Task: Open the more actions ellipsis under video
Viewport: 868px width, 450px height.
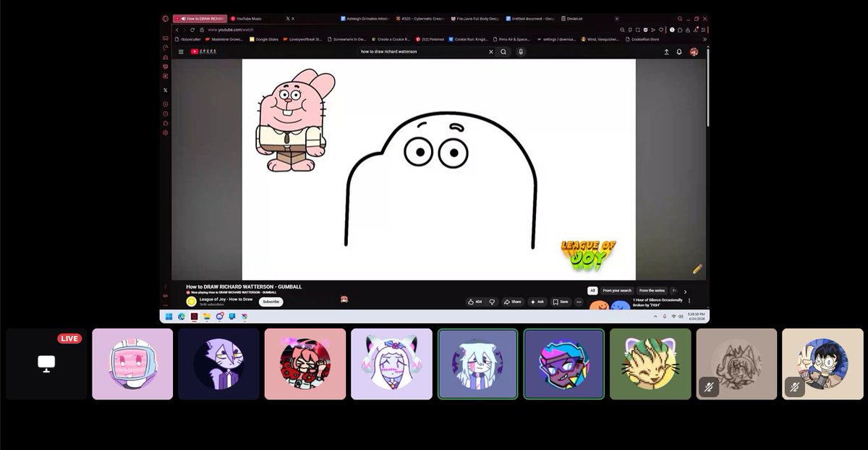Action: pyautogui.click(x=577, y=302)
